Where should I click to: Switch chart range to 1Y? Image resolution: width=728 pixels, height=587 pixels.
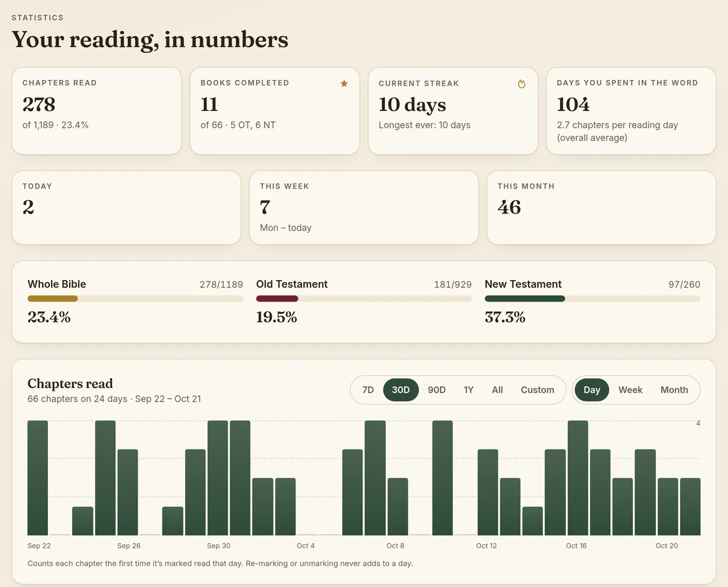(468, 390)
